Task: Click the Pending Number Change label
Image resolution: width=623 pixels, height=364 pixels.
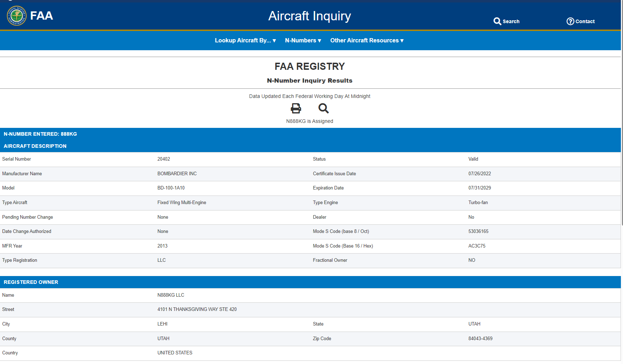Action: click(27, 217)
